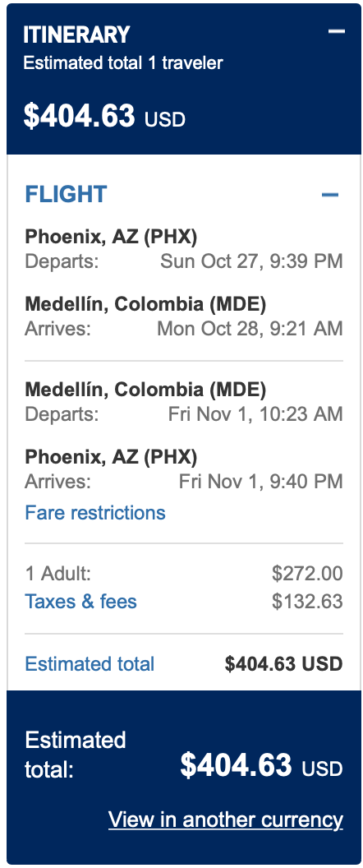
Task: Click the FLIGHT section heading
Action: tap(66, 194)
